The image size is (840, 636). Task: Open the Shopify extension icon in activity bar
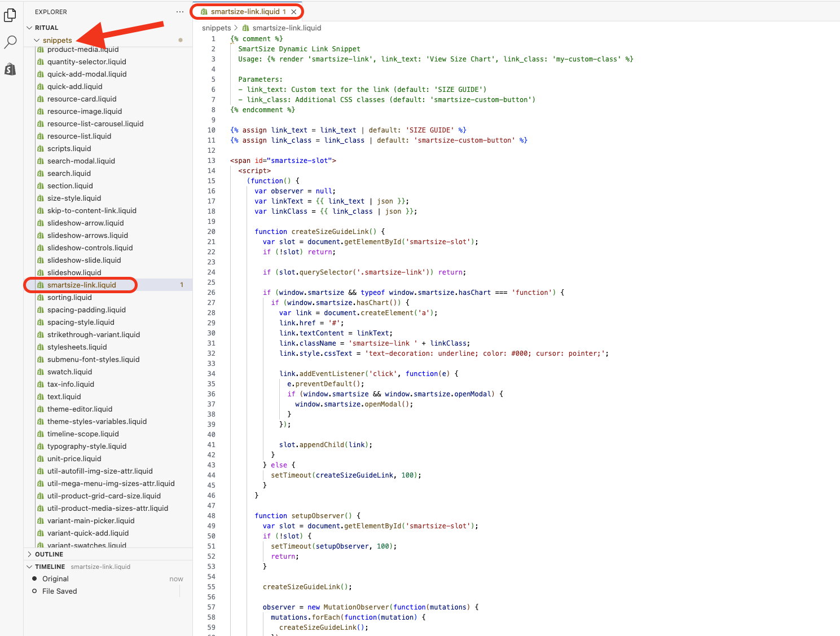coord(10,69)
